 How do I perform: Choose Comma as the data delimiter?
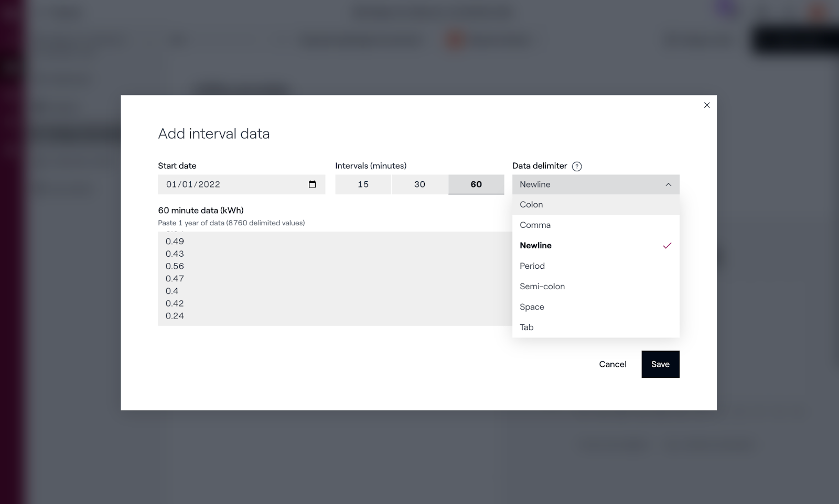pos(535,225)
